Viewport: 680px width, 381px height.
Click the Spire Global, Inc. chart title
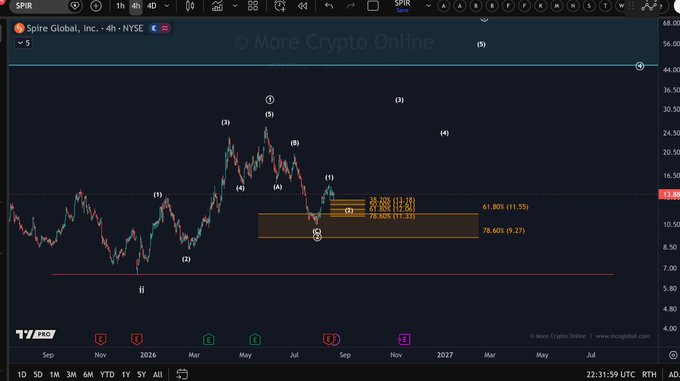point(85,29)
